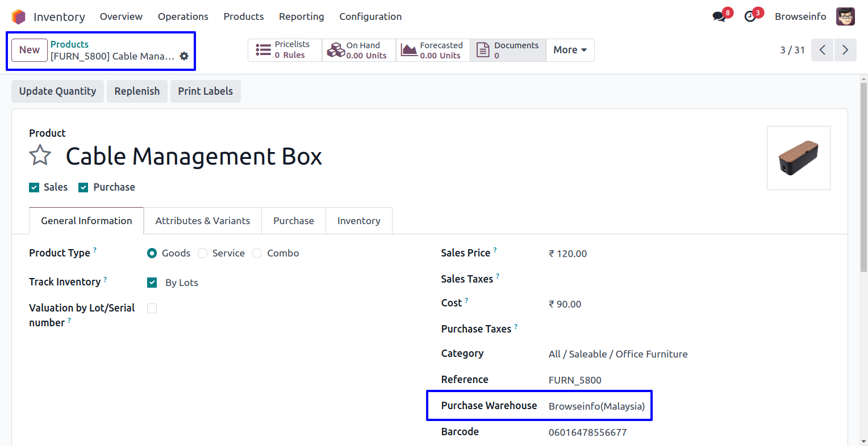Open the chat messages icon
This screenshot has width=868, height=446.
point(720,16)
